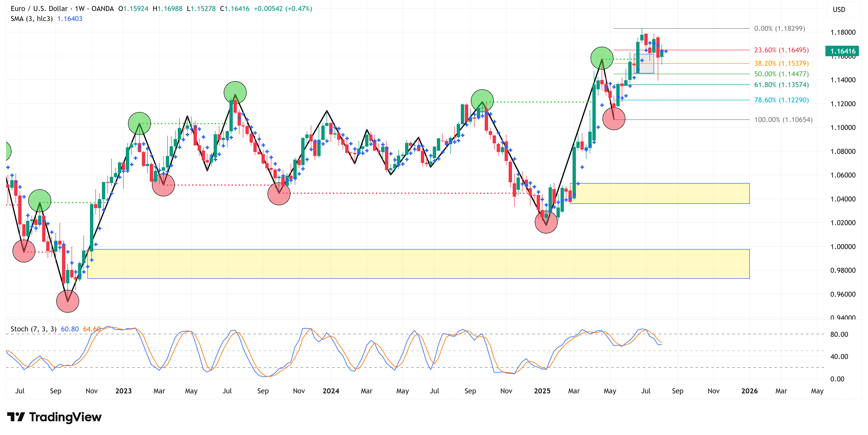Select the 23.60% (1.16495) Fibonacci level label

pyautogui.click(x=781, y=50)
